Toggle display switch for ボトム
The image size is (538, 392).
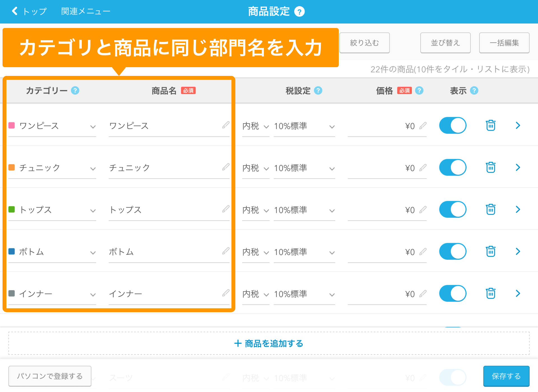click(x=453, y=251)
